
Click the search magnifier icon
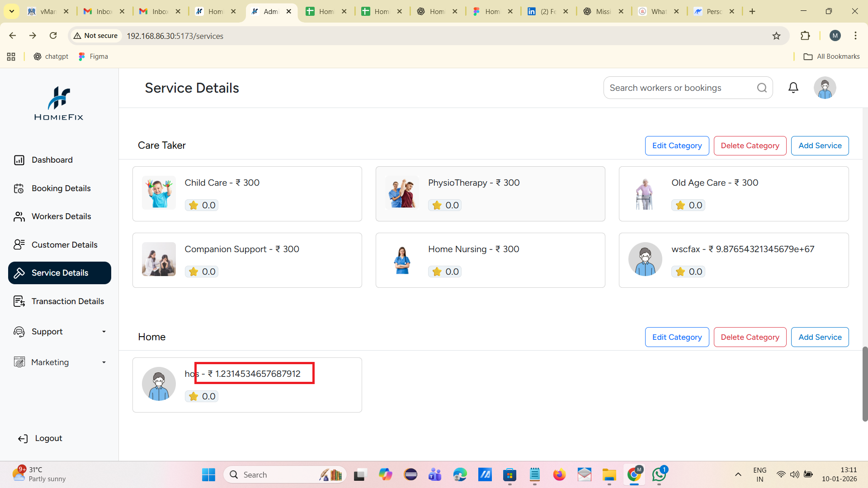[x=762, y=88]
